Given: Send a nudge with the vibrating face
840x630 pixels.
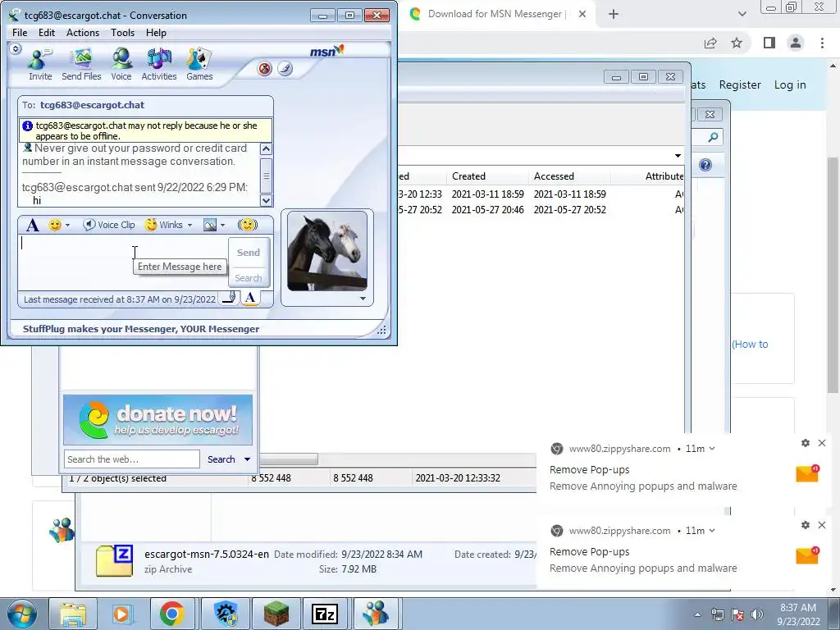Looking at the screenshot, I should coord(248,225).
